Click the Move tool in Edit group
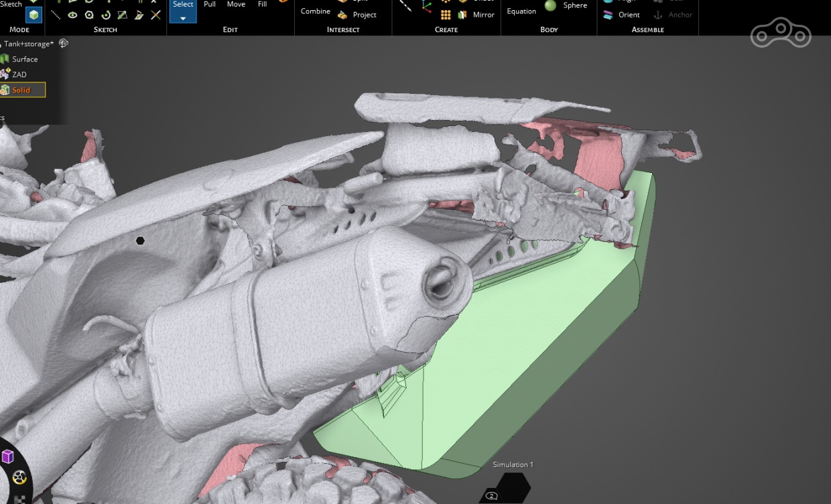This screenshot has height=504, width=831. point(236,5)
